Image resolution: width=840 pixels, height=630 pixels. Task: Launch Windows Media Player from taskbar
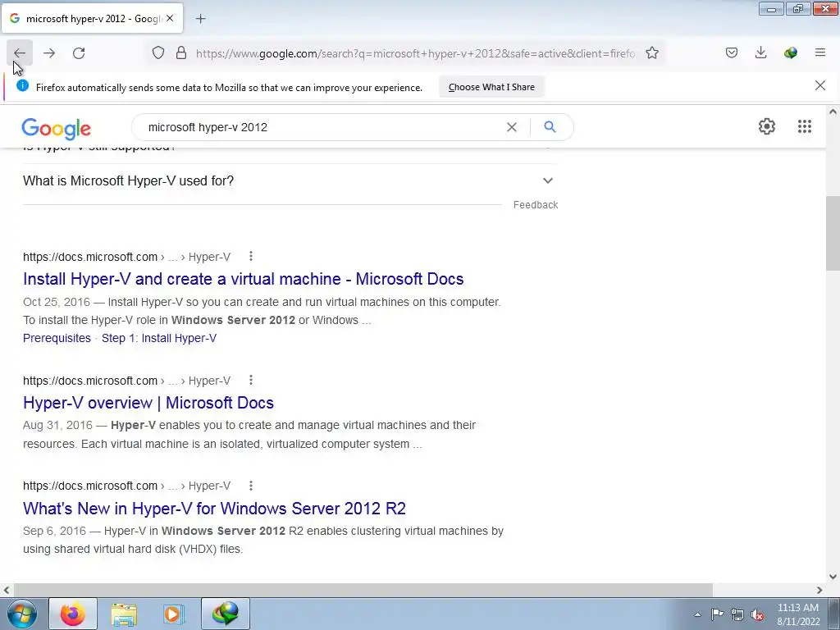coord(174,614)
